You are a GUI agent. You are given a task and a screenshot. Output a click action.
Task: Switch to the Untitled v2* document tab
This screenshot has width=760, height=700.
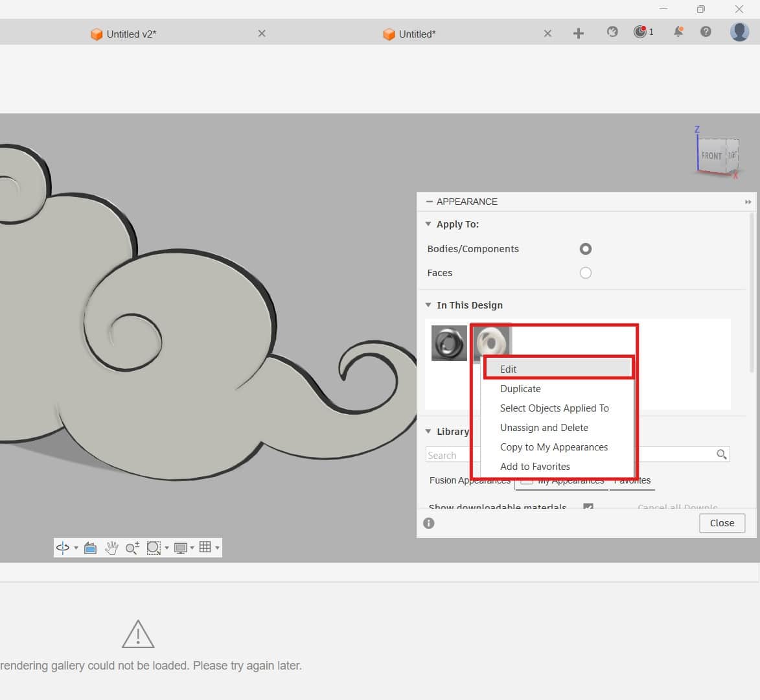click(x=124, y=34)
